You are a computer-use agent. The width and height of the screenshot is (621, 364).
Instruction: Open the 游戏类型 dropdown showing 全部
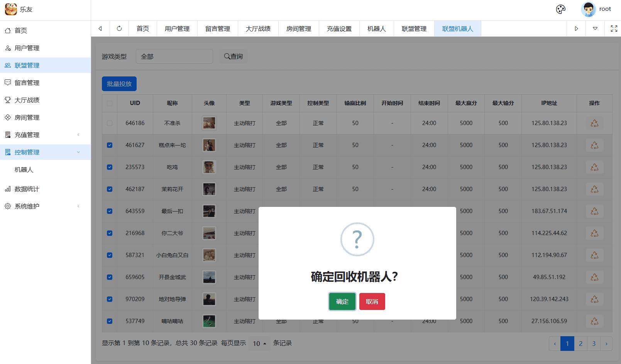coord(174,56)
